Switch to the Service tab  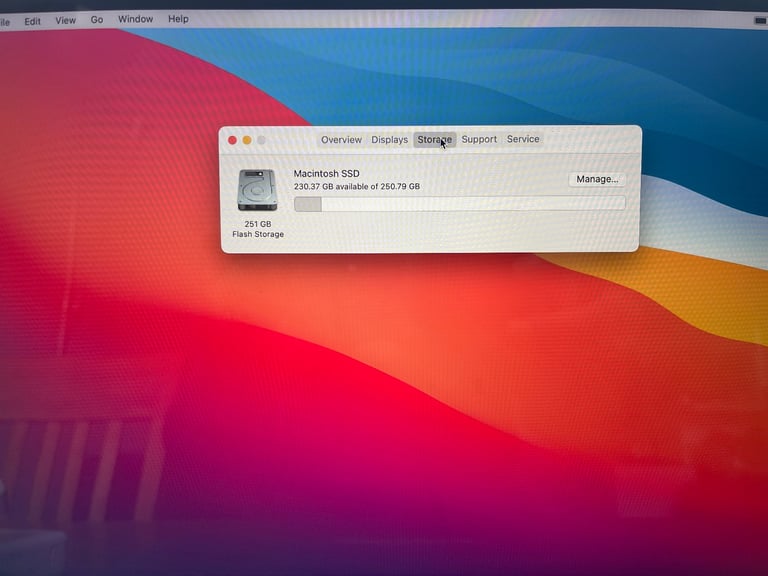[x=523, y=139]
